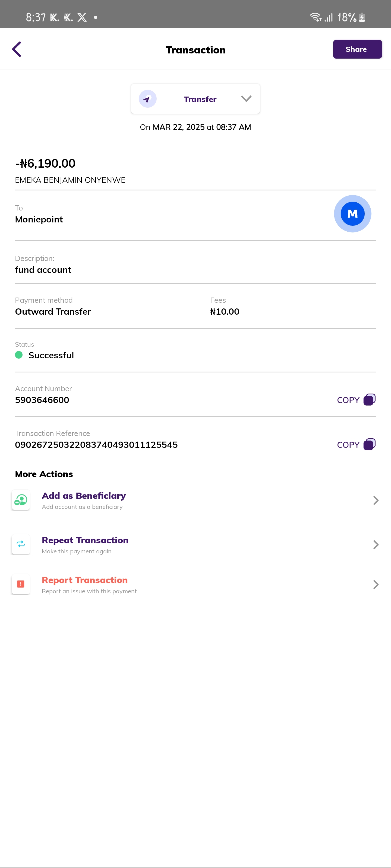391x868 pixels.
Task: Open the Repeat Transaction chevron
Action: point(376,545)
